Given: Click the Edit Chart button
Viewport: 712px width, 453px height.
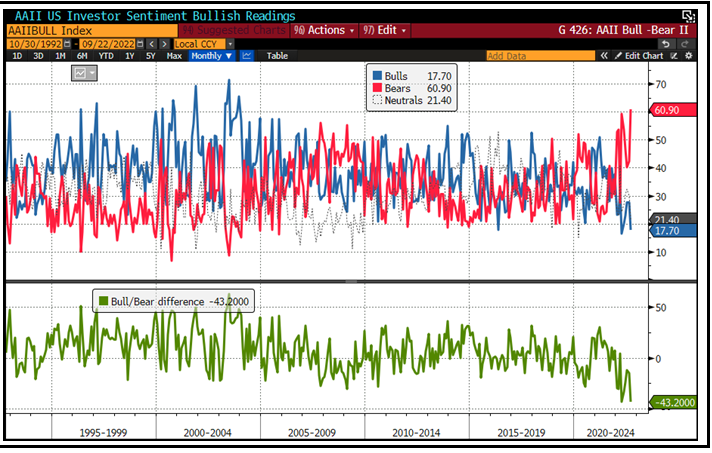Looking at the screenshot, I should (642, 56).
